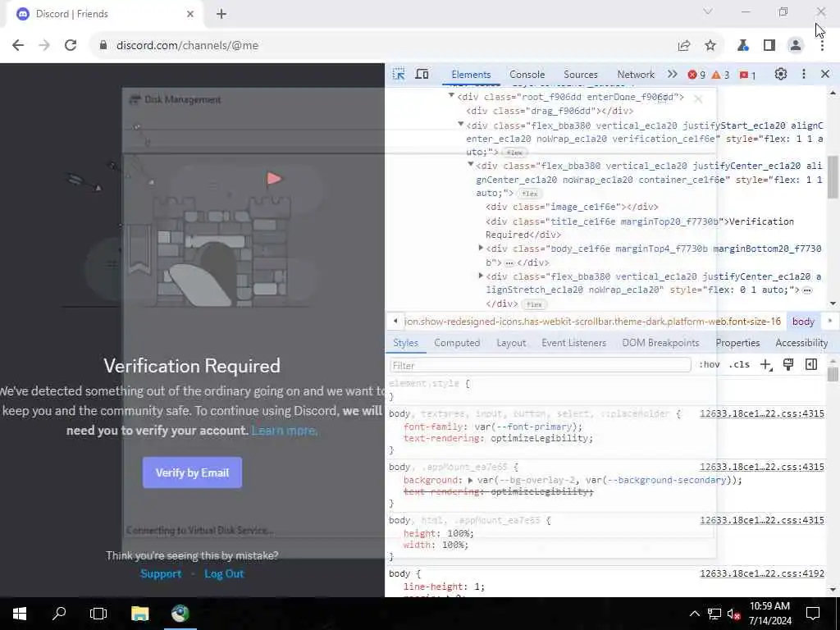Open a new browser tab
Image resolution: width=840 pixels, height=630 pixels.
(221, 15)
